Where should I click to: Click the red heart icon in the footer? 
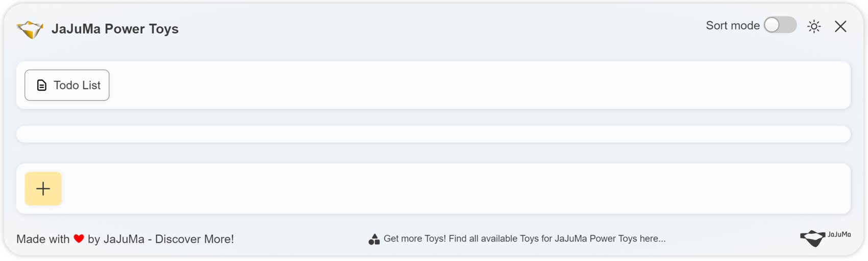(x=79, y=239)
